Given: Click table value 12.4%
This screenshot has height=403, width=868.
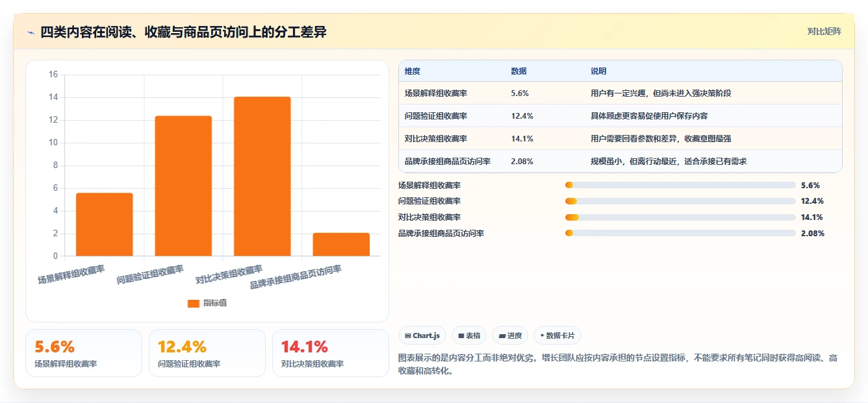Looking at the screenshot, I should point(522,116).
